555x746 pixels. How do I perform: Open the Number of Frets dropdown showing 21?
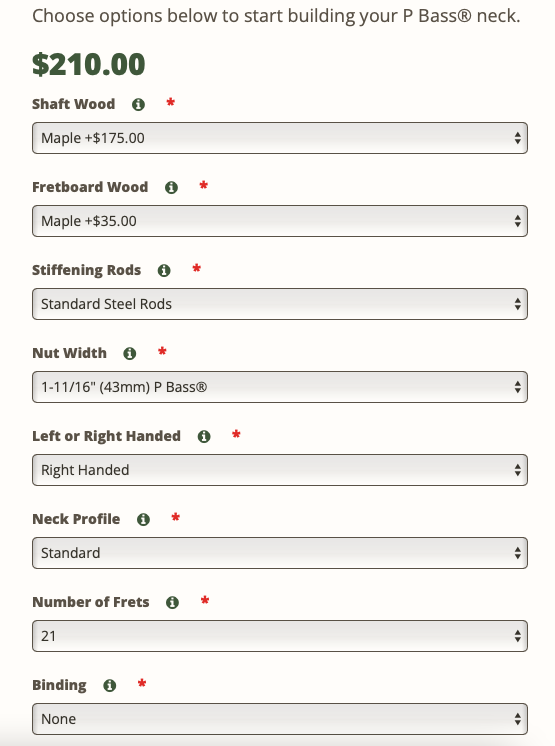(280, 636)
